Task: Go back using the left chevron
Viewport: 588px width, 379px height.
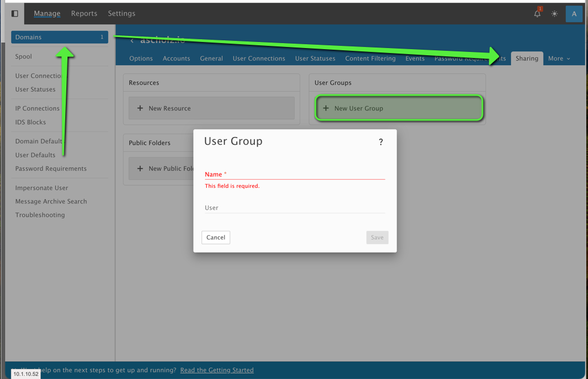Action: [132, 41]
